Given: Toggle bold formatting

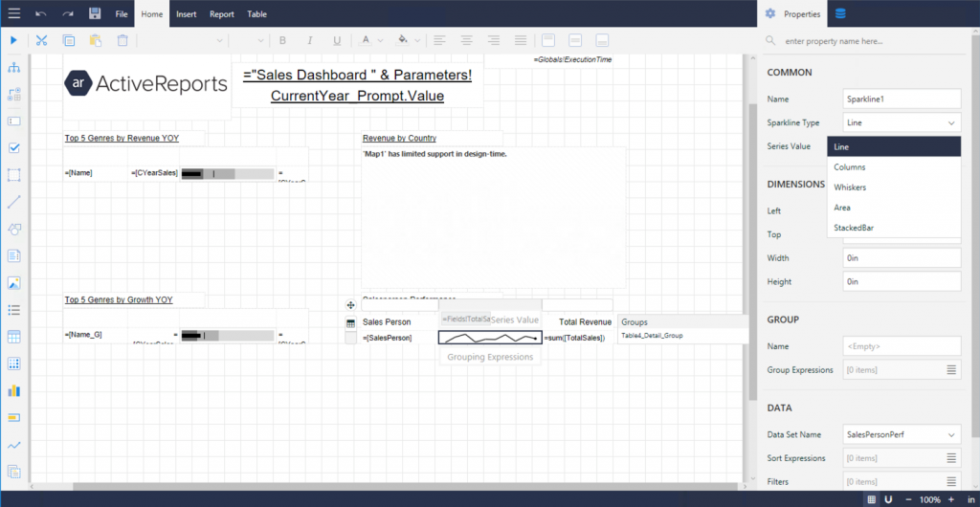Looking at the screenshot, I should [x=282, y=40].
